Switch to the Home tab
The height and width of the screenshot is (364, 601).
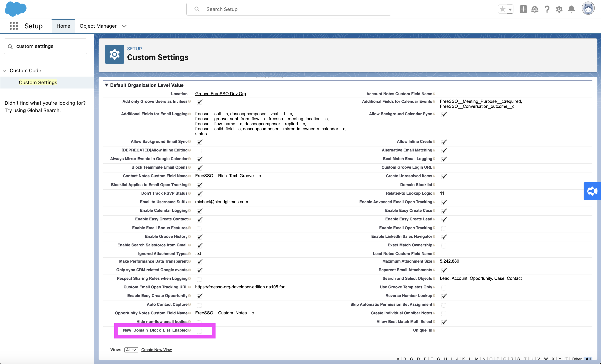click(x=63, y=26)
